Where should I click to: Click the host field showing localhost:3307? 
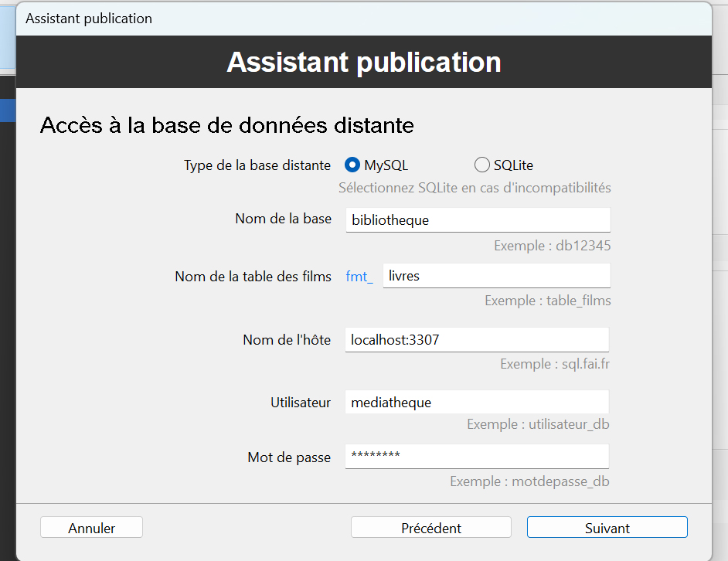[x=477, y=339]
